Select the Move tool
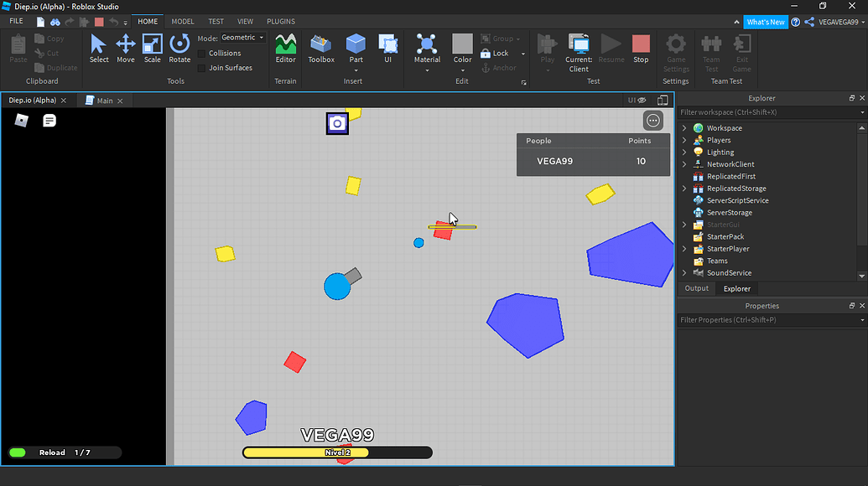Screen dimensions: 868x486 125,48
